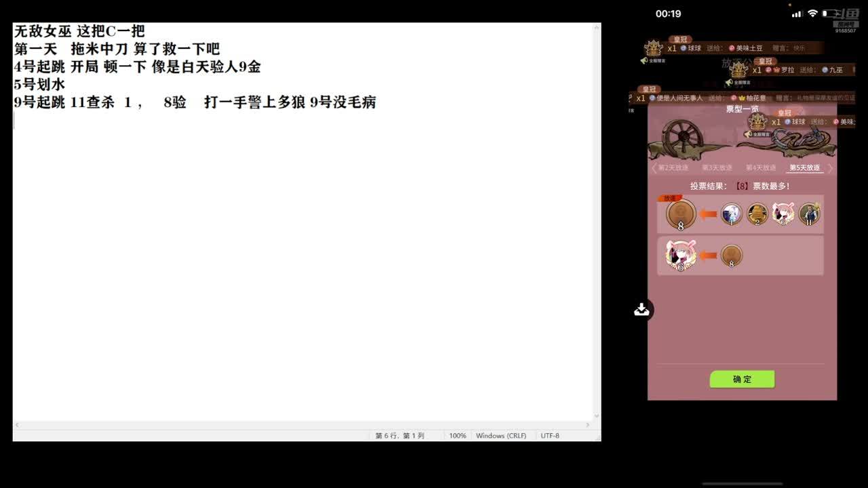Tap the 00:19 clock in status bar
The width and height of the screenshot is (868, 488).
668,14
